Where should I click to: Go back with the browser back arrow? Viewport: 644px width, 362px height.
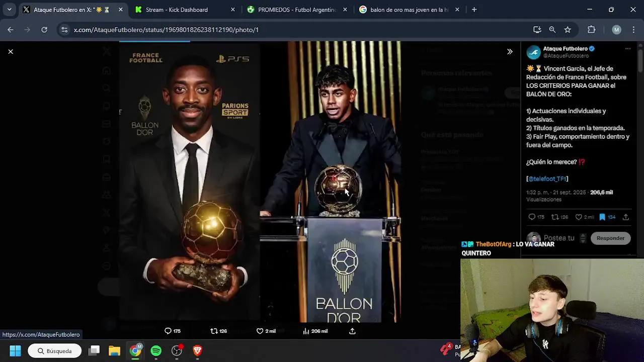pyautogui.click(x=11, y=30)
